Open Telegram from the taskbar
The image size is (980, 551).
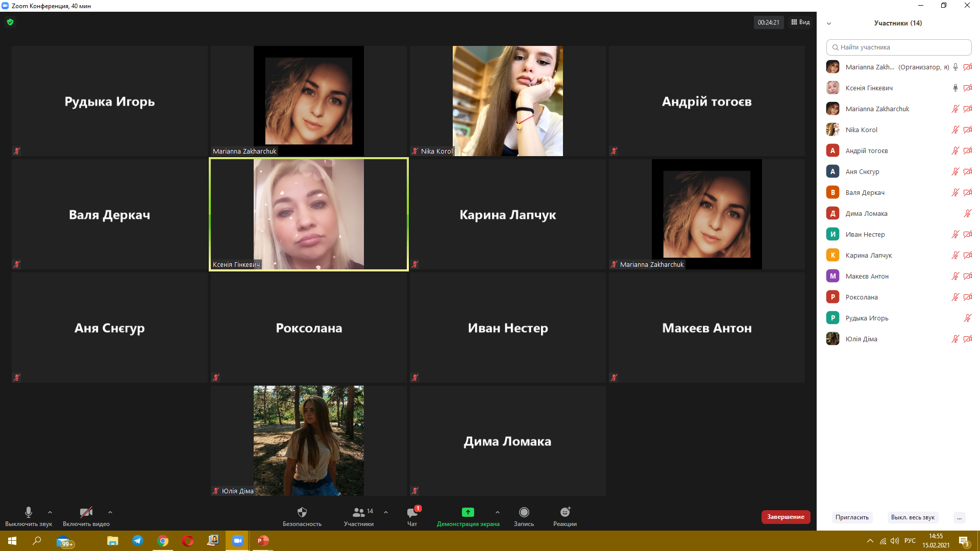138,541
